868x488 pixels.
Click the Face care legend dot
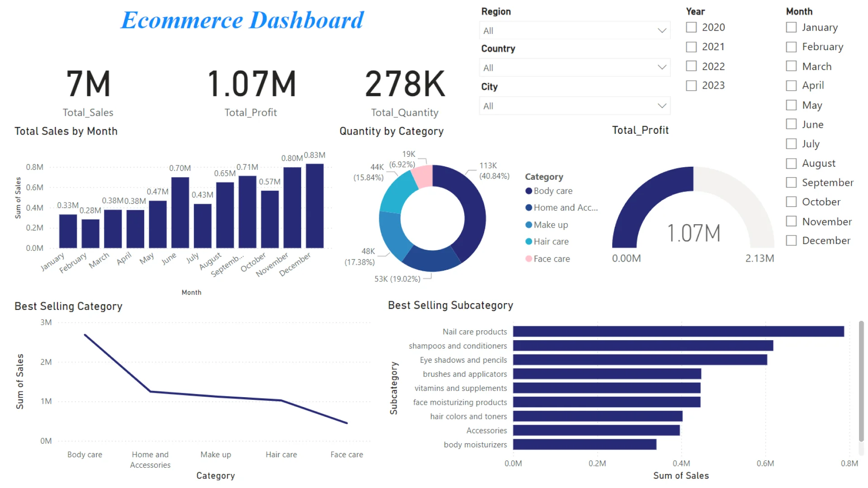[528, 258]
